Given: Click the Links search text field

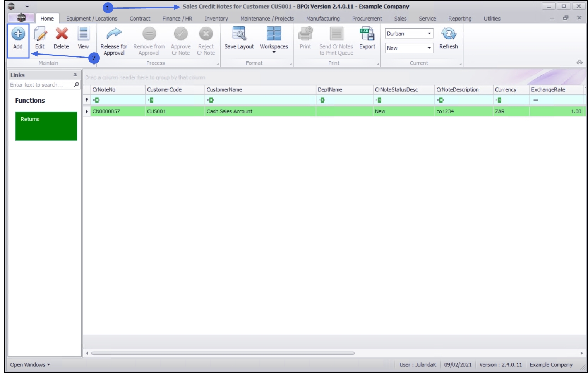Looking at the screenshot, I should pos(41,84).
